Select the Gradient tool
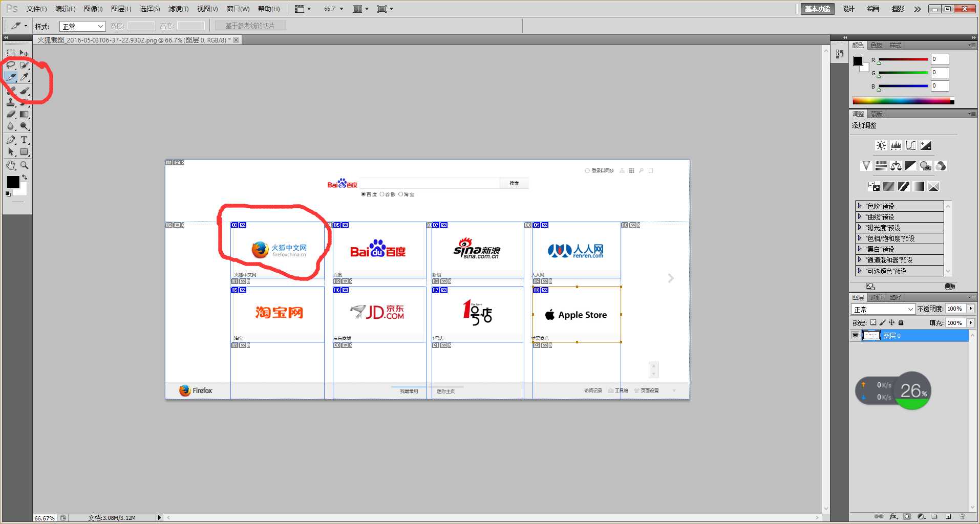This screenshot has height=524, width=980. click(24, 114)
